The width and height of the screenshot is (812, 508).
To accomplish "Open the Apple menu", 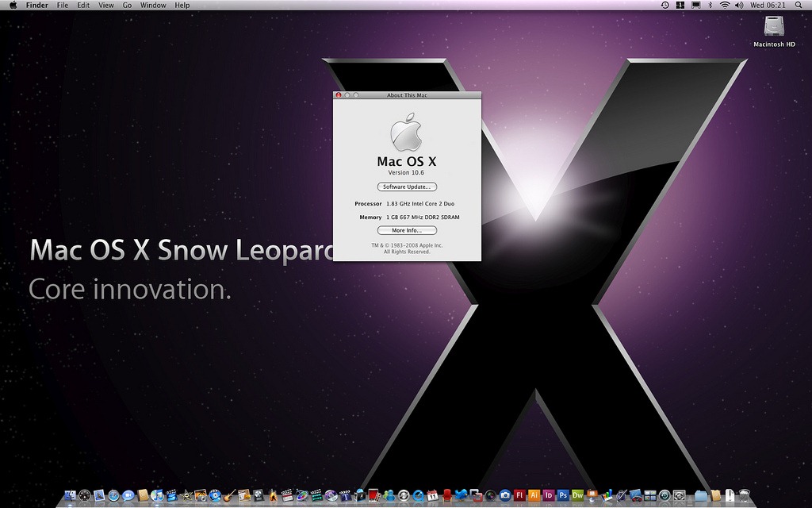I will (x=13, y=6).
